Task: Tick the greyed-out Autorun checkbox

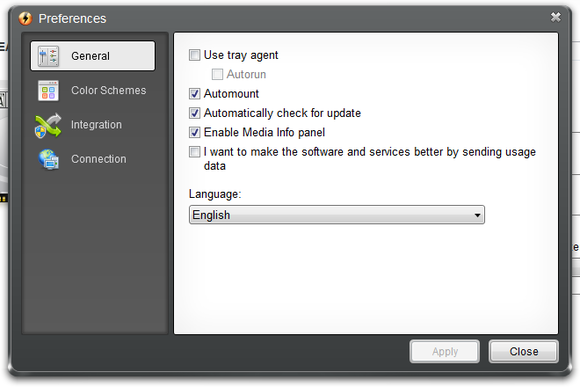Action: tap(217, 74)
